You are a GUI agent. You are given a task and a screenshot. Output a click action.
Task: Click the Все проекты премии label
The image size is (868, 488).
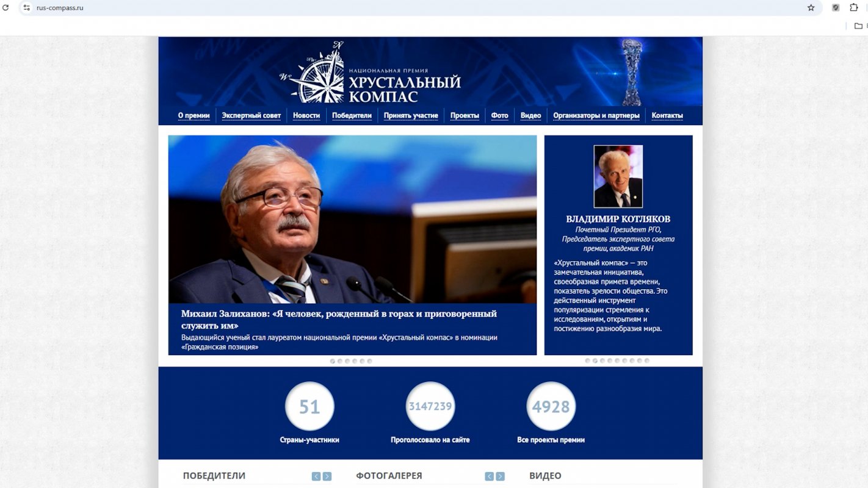[x=551, y=440]
